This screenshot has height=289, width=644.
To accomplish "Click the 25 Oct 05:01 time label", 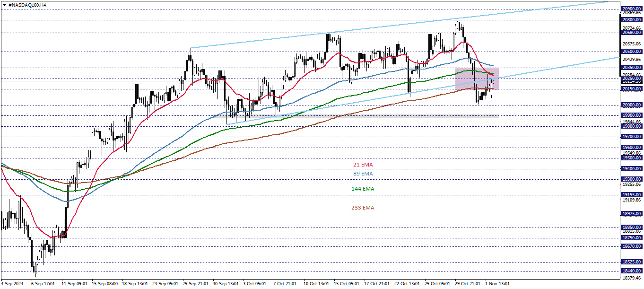I will [437, 284].
